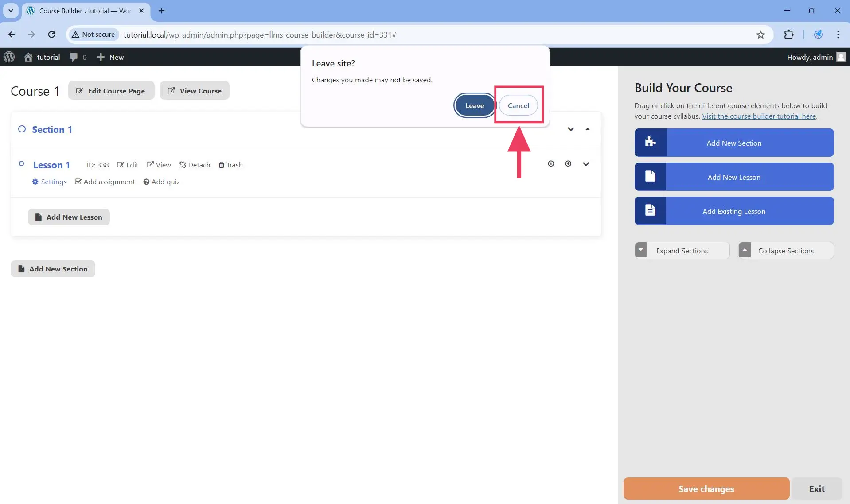Open the course builder tutorial link

pos(759,116)
